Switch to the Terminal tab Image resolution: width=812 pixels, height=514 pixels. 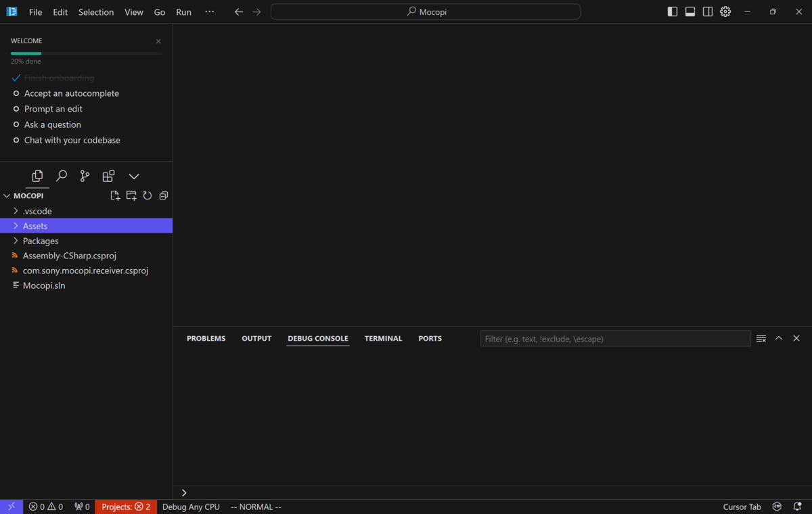(383, 338)
